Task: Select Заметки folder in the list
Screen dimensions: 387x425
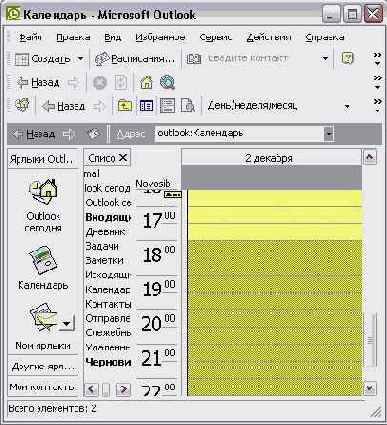Action: click(105, 260)
